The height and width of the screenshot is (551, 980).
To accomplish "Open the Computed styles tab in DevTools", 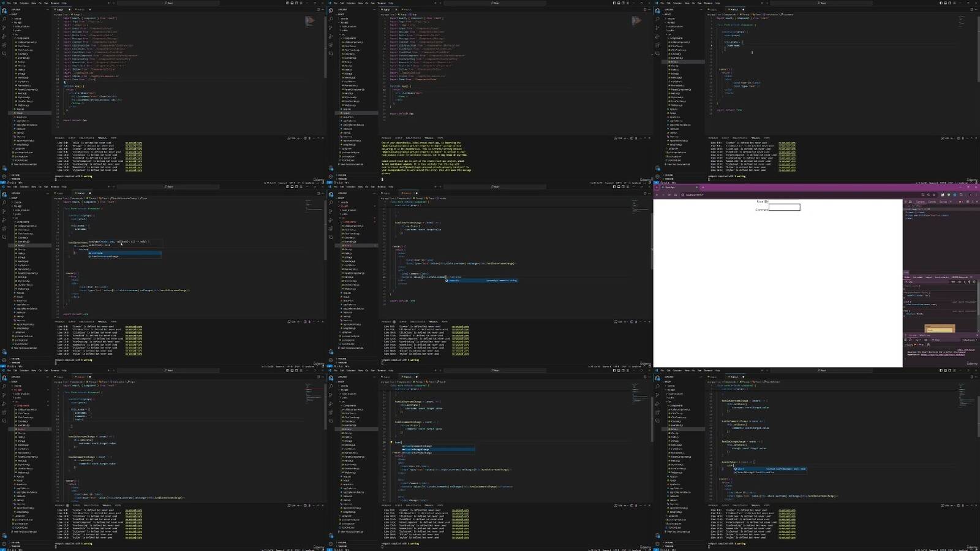I will [918, 277].
